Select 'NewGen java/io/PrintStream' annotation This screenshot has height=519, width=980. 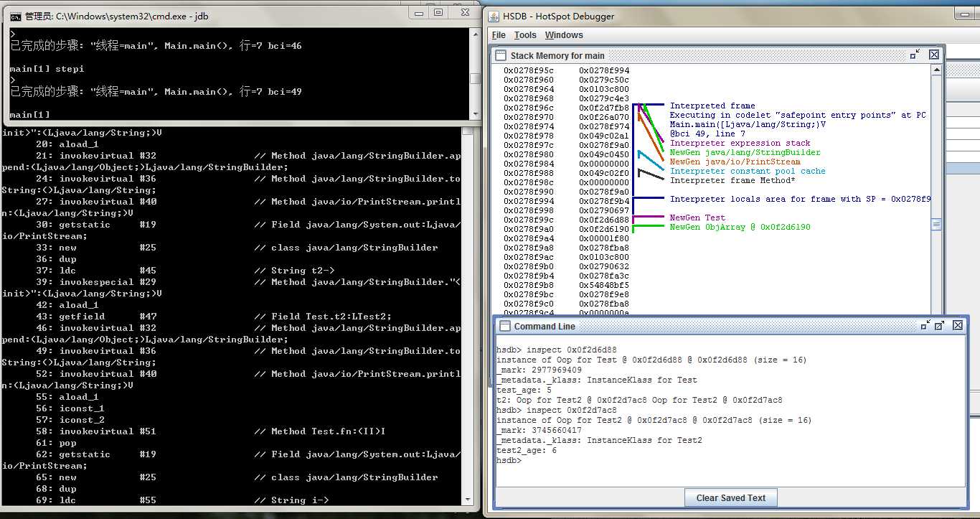coord(735,162)
